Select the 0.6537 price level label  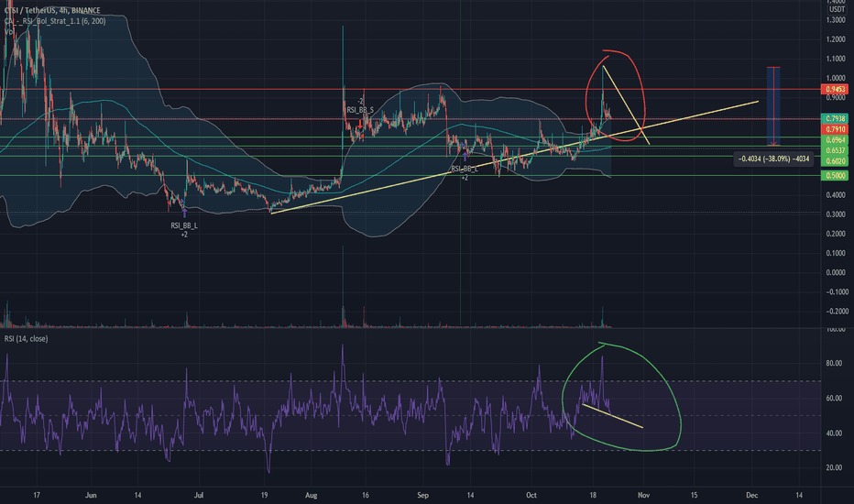[835, 150]
